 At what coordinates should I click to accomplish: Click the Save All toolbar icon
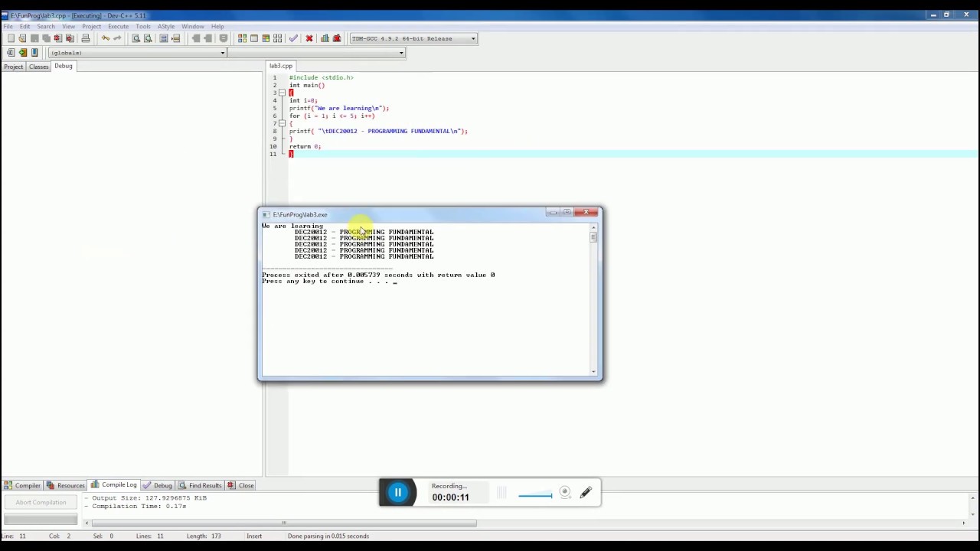click(46, 38)
